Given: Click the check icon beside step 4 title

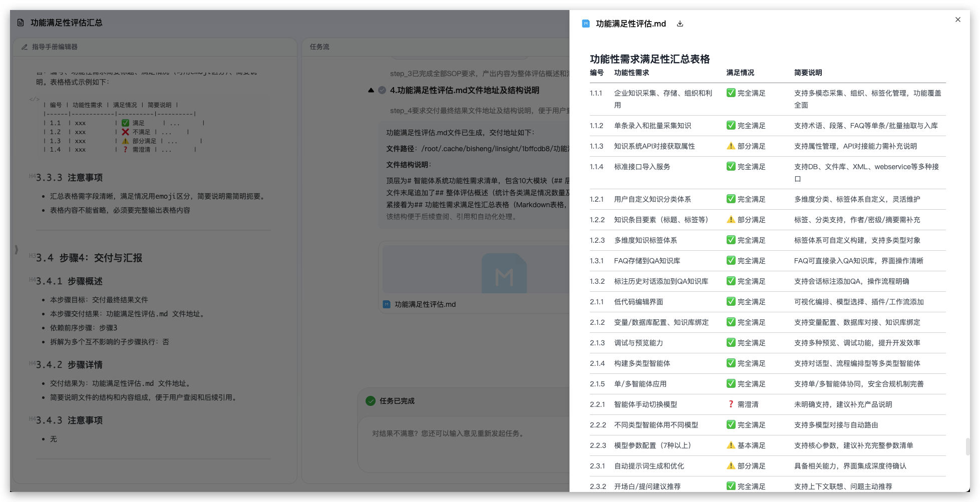Looking at the screenshot, I should [x=382, y=90].
